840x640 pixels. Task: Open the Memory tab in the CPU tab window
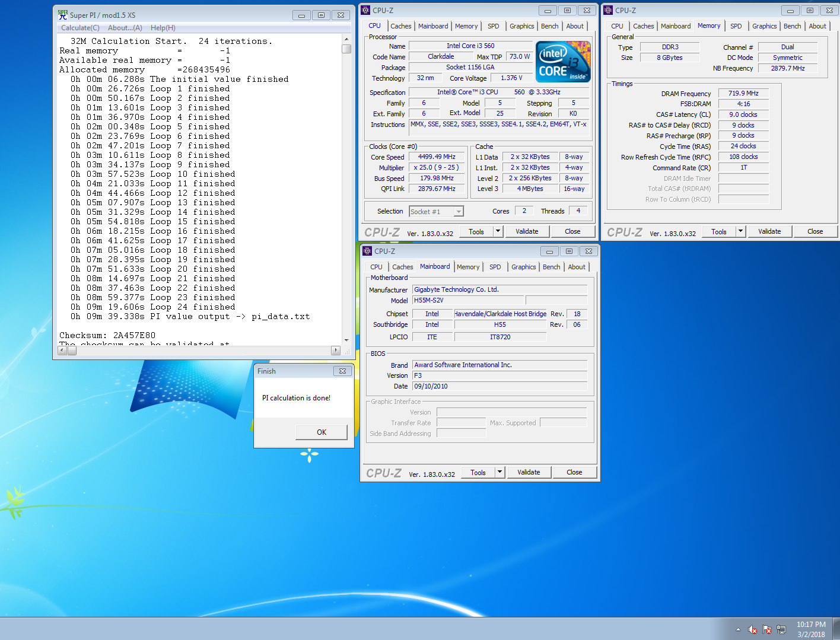pos(466,26)
